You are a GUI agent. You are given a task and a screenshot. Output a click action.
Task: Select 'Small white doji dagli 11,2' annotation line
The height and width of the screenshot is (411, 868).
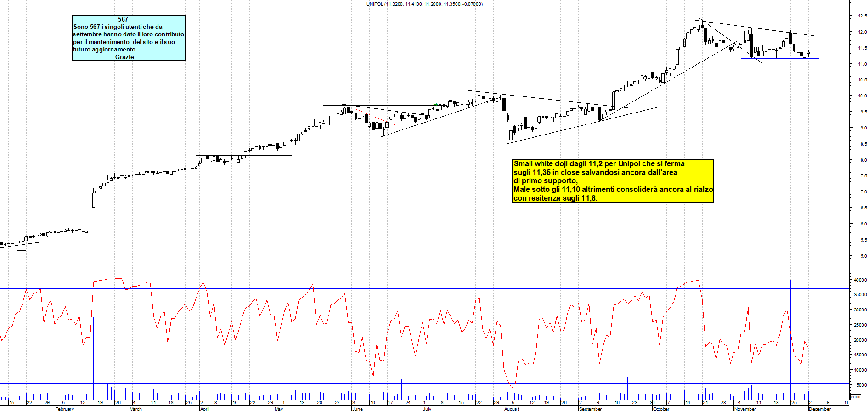599,164
